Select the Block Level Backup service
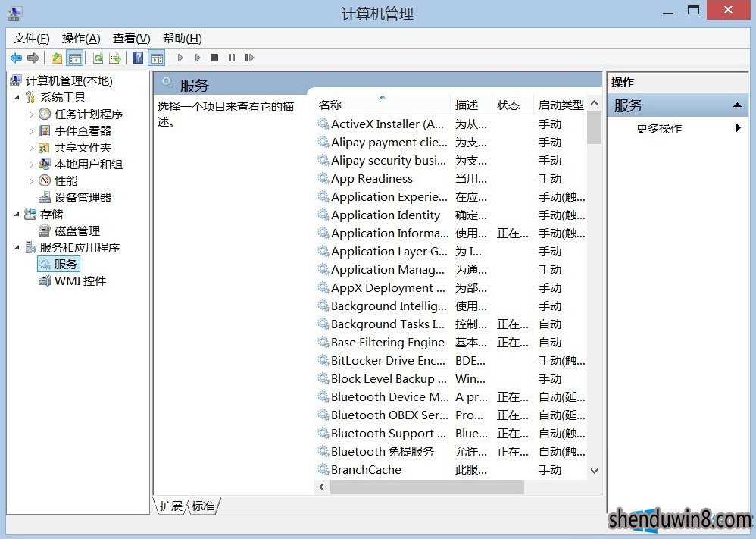The height and width of the screenshot is (539, 756). (x=451, y=379)
